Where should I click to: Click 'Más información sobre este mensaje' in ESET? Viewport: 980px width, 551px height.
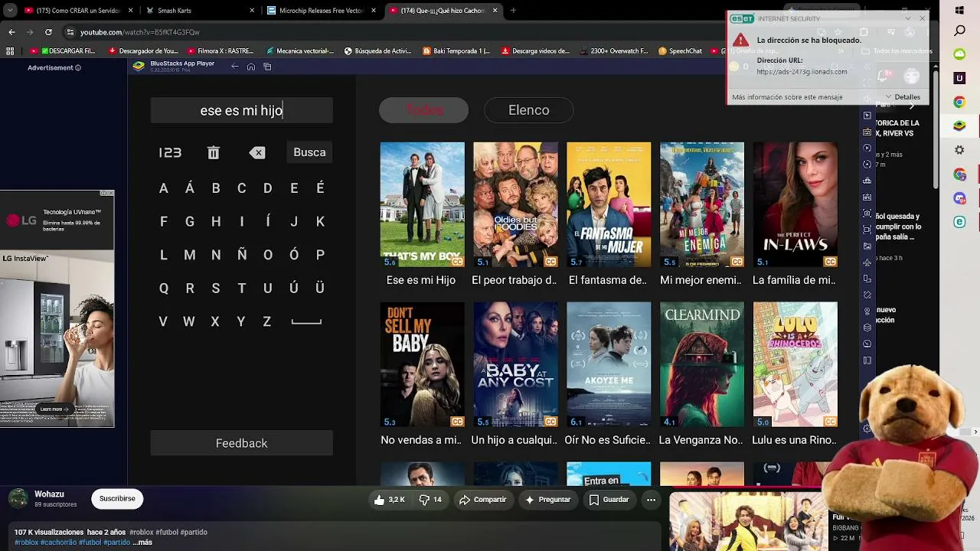click(x=787, y=97)
